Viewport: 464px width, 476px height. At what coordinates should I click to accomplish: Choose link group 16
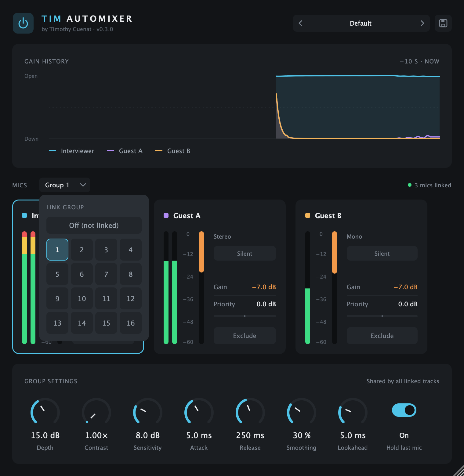(131, 323)
